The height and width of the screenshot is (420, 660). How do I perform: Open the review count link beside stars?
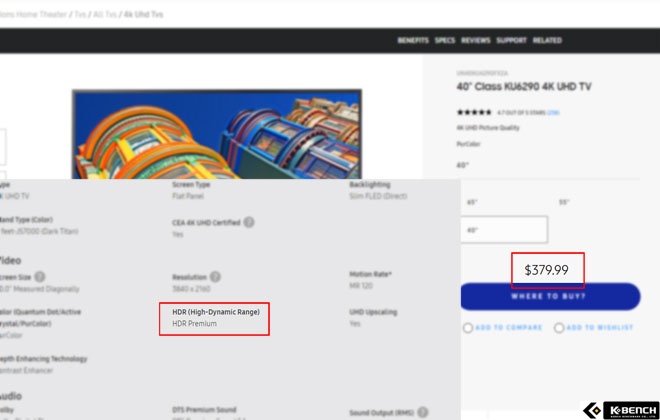point(553,113)
